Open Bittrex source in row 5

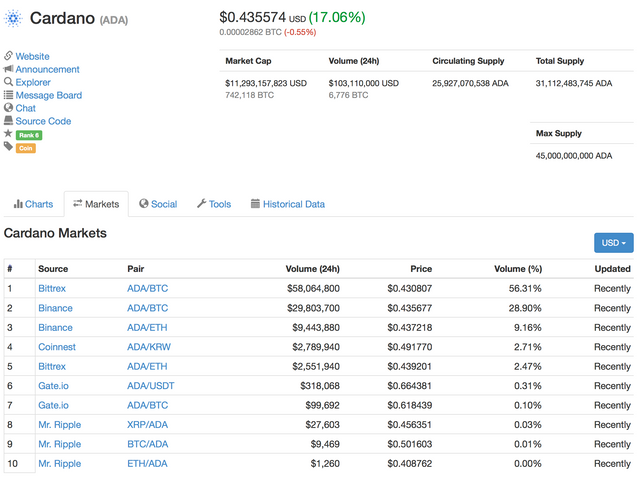point(52,366)
